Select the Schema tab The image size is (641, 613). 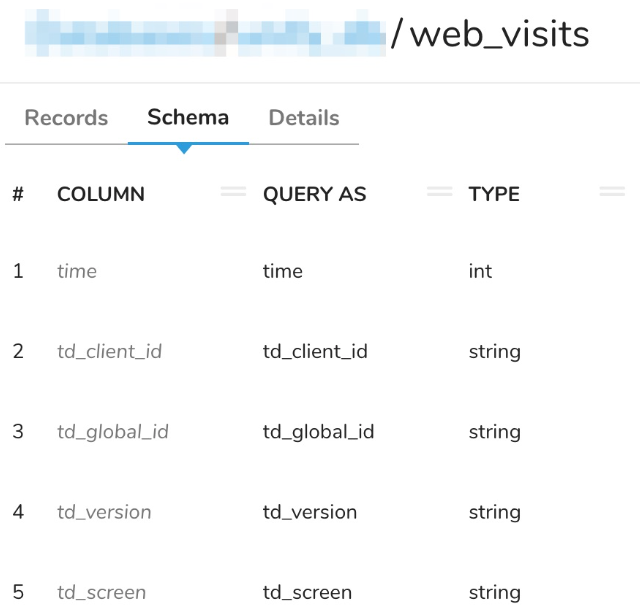(188, 118)
